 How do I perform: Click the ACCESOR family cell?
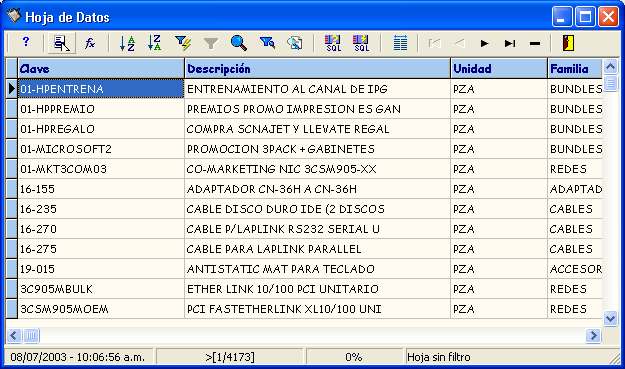click(575, 269)
